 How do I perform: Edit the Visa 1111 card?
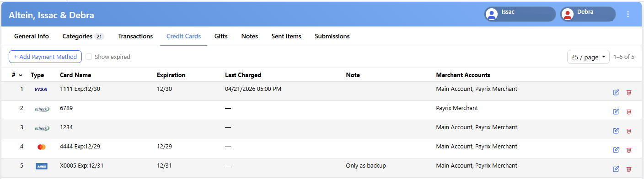coord(616,92)
